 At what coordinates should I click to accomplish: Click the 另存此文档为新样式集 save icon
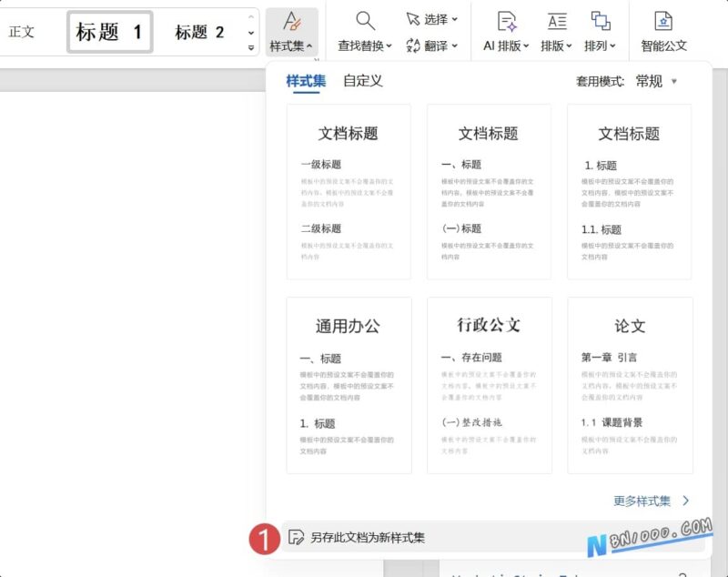pos(296,537)
